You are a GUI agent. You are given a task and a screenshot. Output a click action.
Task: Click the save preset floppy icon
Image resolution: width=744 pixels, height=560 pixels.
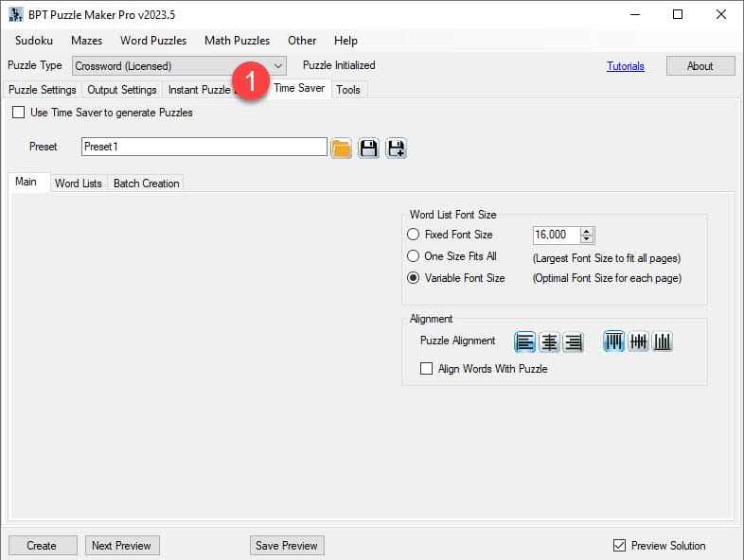[368, 148]
